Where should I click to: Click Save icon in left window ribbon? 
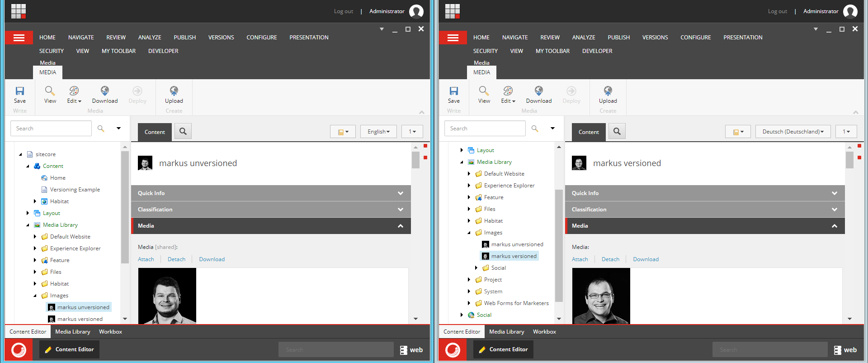(20, 91)
